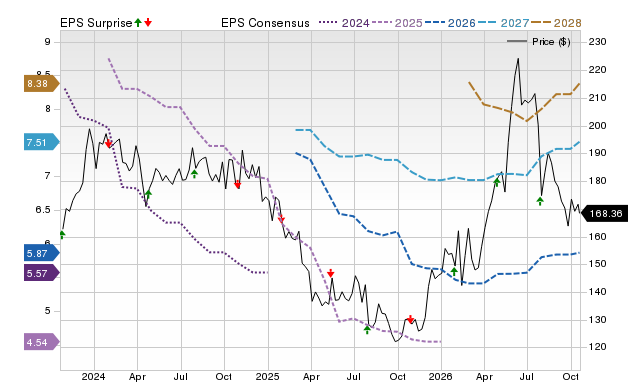This screenshot has height=382, width=640.
Task: Click the black 168.36 current price tag
Action: coord(604,213)
